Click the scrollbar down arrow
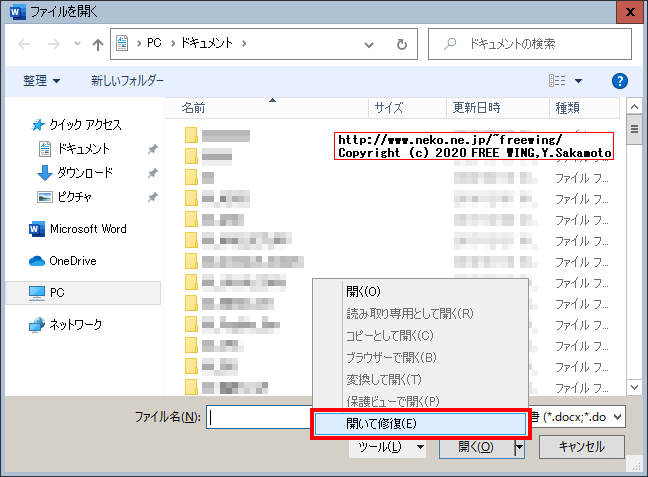Image resolution: width=648 pixels, height=477 pixels. coord(634,387)
